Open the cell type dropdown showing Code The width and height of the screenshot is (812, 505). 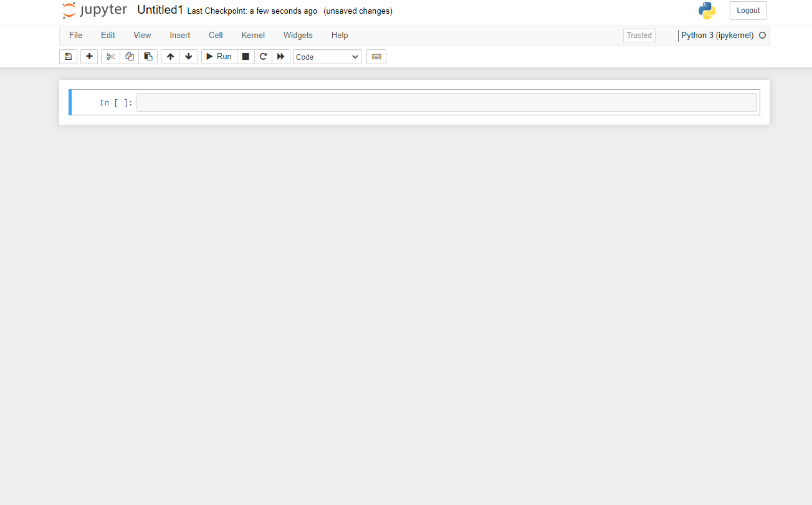327,56
